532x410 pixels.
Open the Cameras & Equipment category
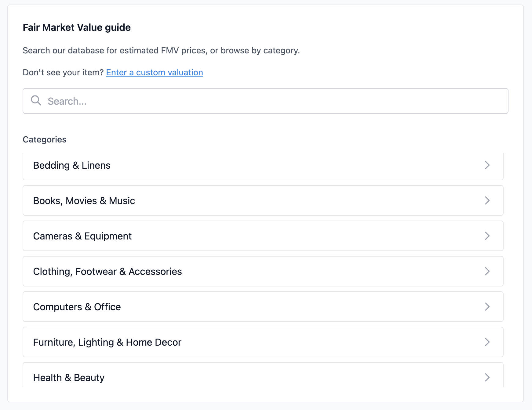pyautogui.click(x=82, y=236)
